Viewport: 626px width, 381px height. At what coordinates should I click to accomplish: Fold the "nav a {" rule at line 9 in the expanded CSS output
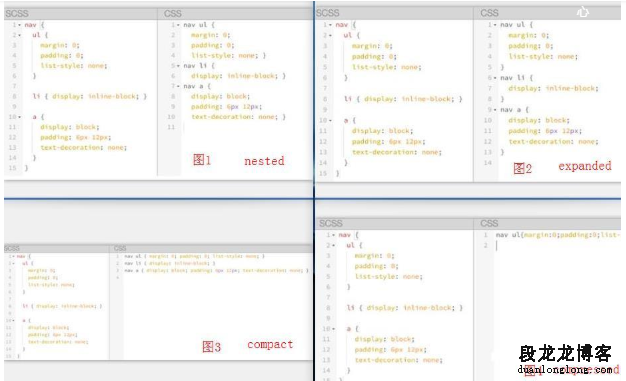pyautogui.click(x=495, y=109)
